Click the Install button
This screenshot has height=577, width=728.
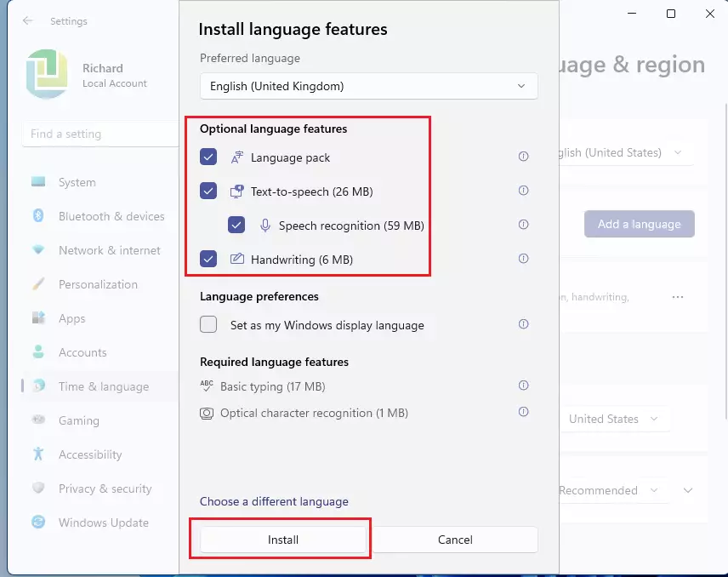(x=282, y=540)
